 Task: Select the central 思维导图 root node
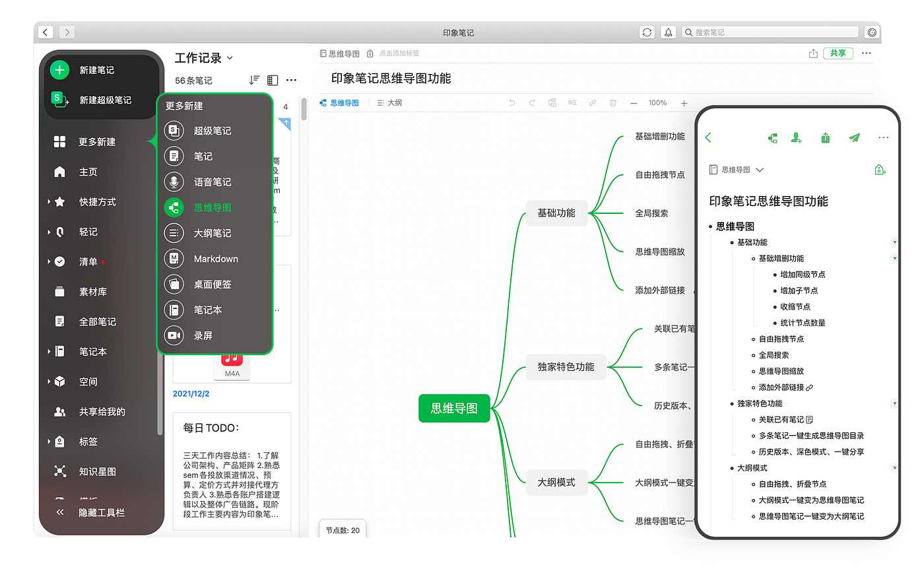pos(454,409)
